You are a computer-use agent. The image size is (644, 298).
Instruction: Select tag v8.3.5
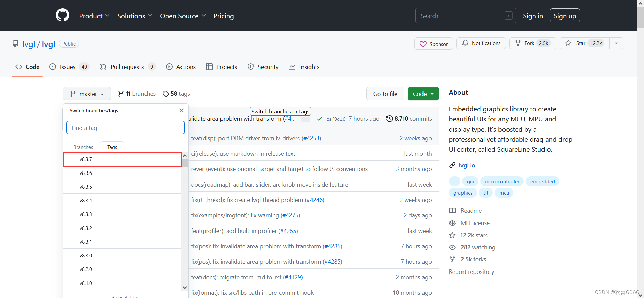click(122, 187)
